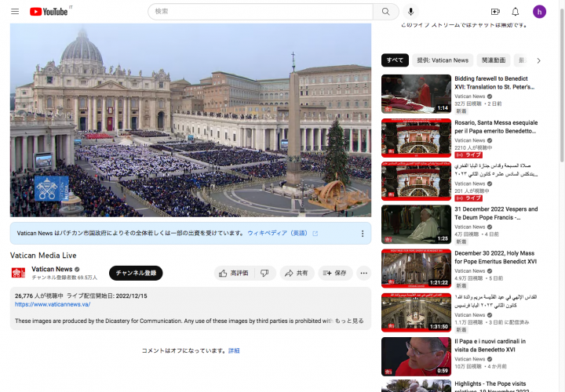Click title 'Il Papa e i nuovi cardinali'
Screen dimensions: 565x392
point(490,345)
